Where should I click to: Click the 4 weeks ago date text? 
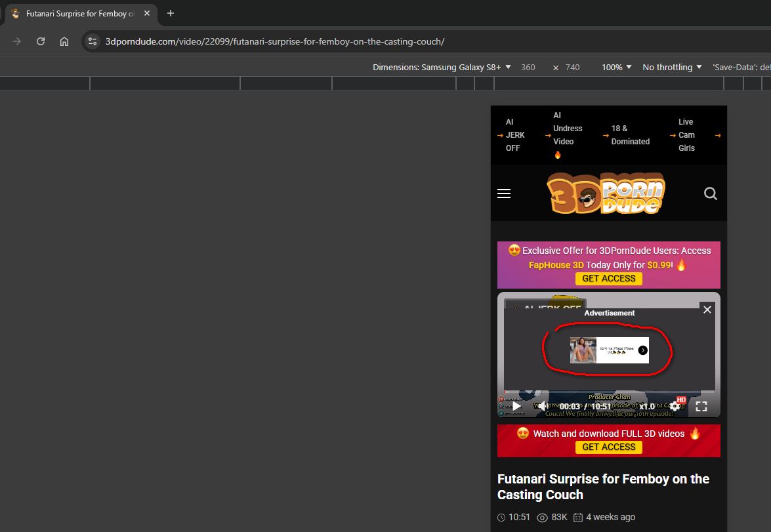(610, 518)
